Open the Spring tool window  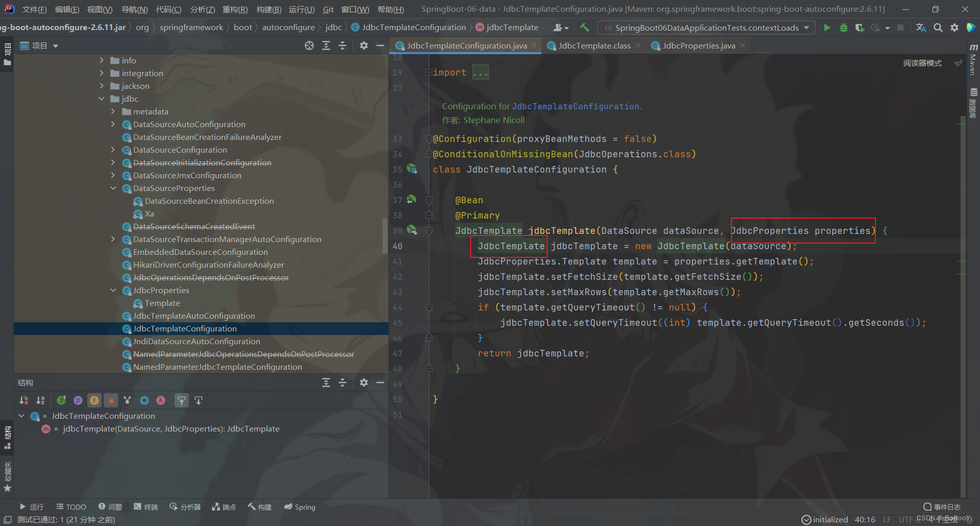300,507
